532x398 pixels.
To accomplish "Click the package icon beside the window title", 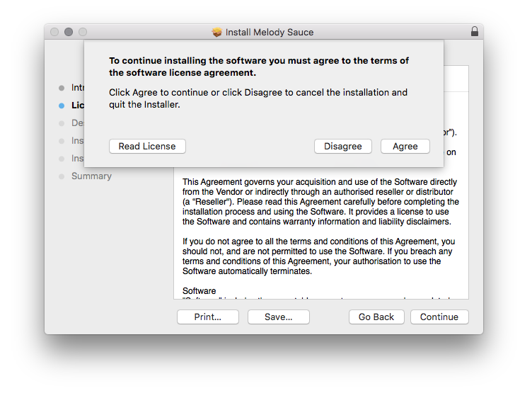I will coord(216,33).
